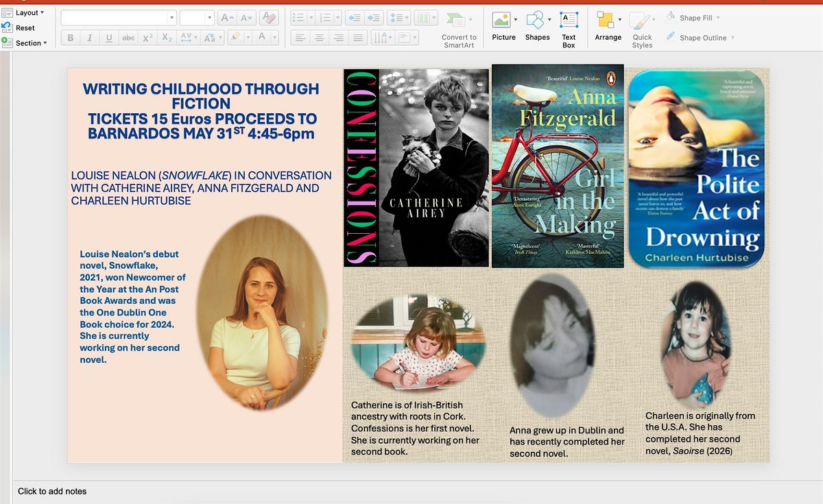The height and width of the screenshot is (504, 823).
Task: Open Align Text options
Action: [x=407, y=38]
